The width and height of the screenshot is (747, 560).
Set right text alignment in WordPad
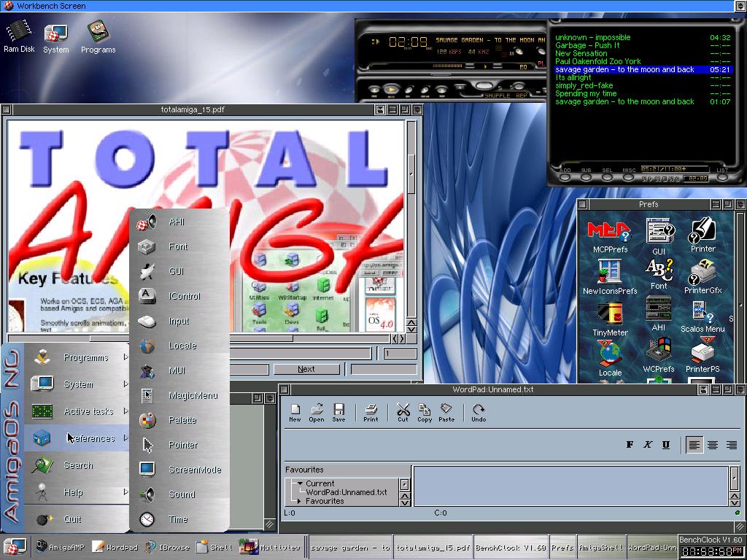(x=731, y=445)
